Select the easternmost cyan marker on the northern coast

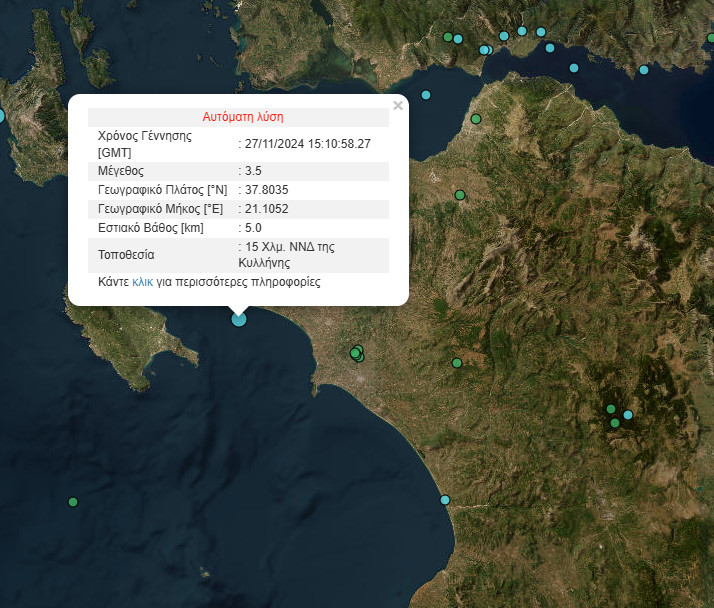point(644,70)
